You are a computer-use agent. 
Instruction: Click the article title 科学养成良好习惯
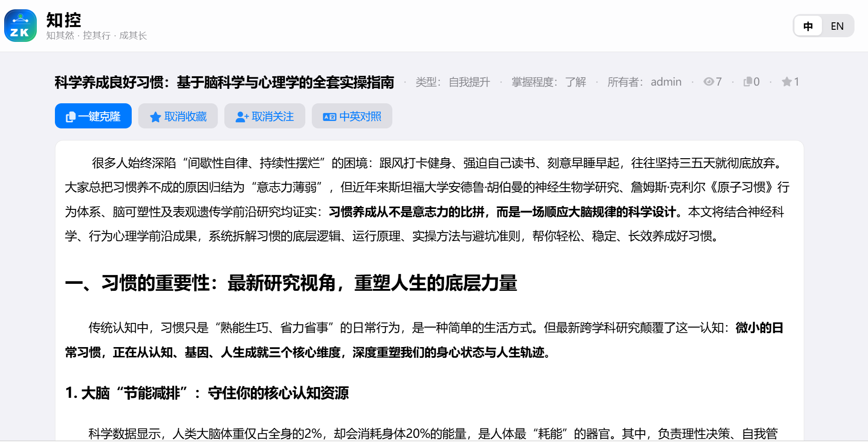click(x=224, y=82)
